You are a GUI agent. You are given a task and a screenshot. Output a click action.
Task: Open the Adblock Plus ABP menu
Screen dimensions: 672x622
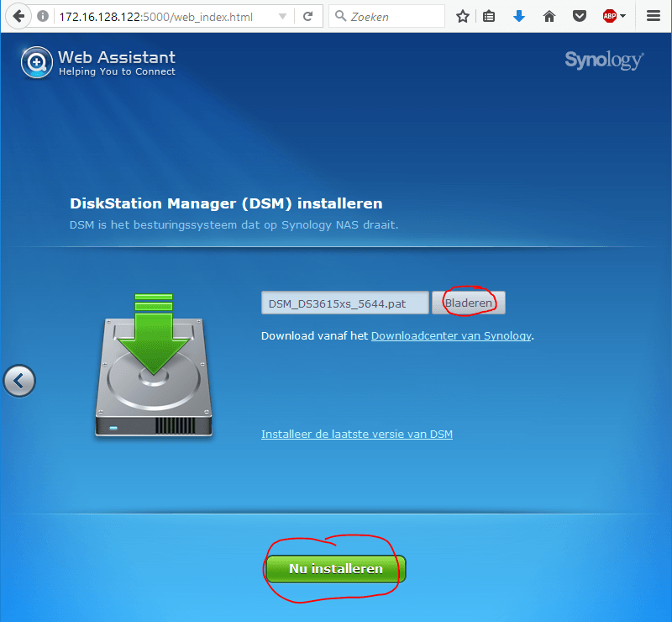pyautogui.click(x=614, y=16)
